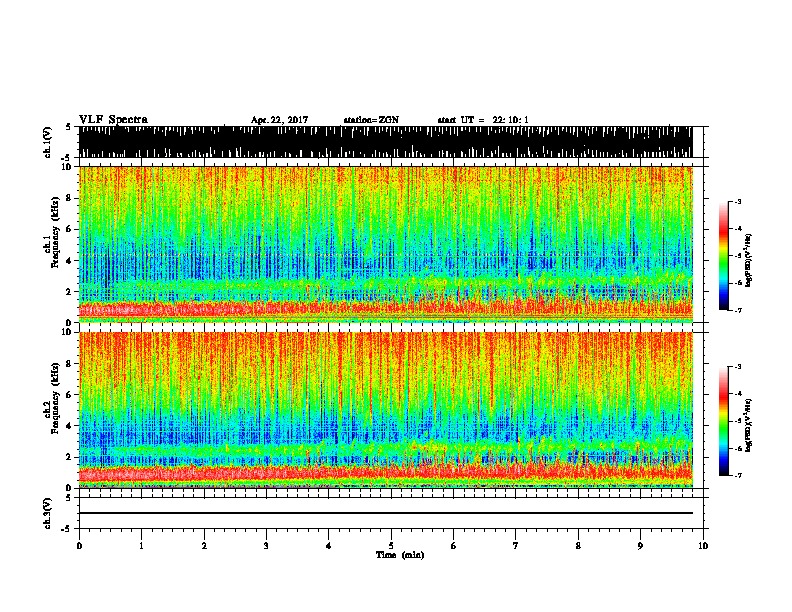Viewport: 792px width, 612px height.
Task: Click the date text 'Apr. 22, 2017'
Action: pos(279,120)
